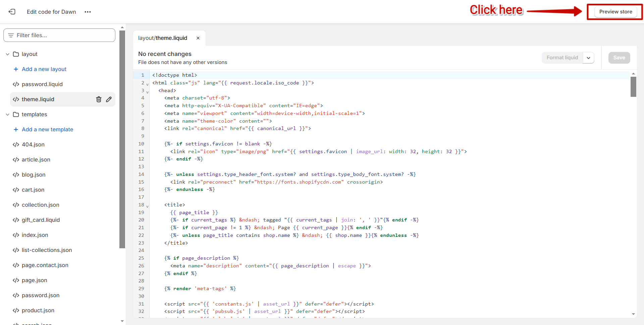This screenshot has height=325, width=644.
Task: Open product.json template file
Action: (x=38, y=310)
